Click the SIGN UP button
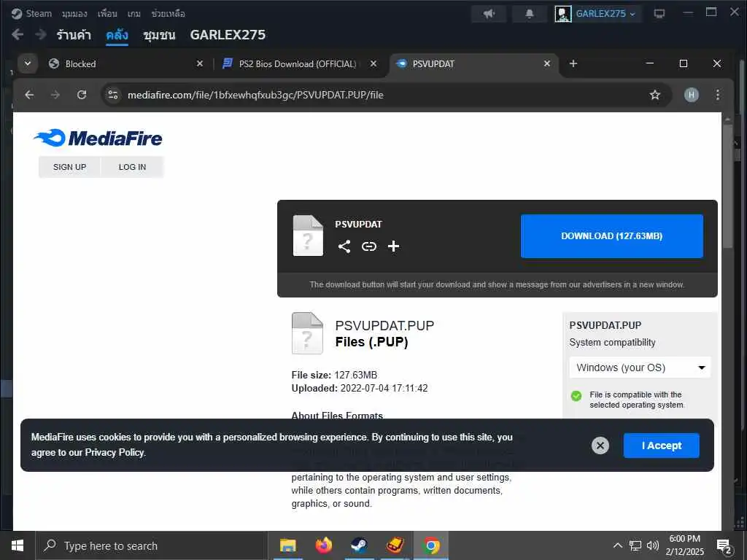The width and height of the screenshot is (747, 560). [x=69, y=167]
